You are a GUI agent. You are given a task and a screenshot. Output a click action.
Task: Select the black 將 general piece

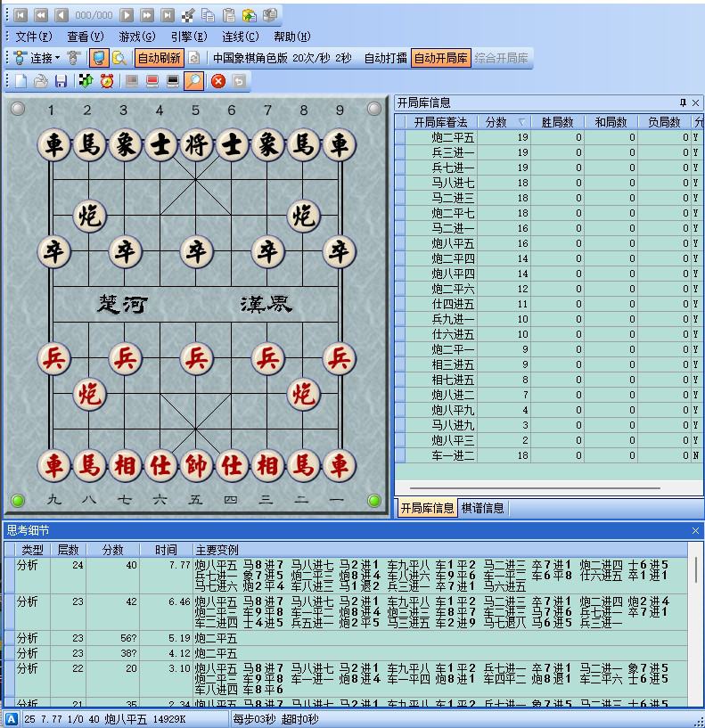coord(196,145)
